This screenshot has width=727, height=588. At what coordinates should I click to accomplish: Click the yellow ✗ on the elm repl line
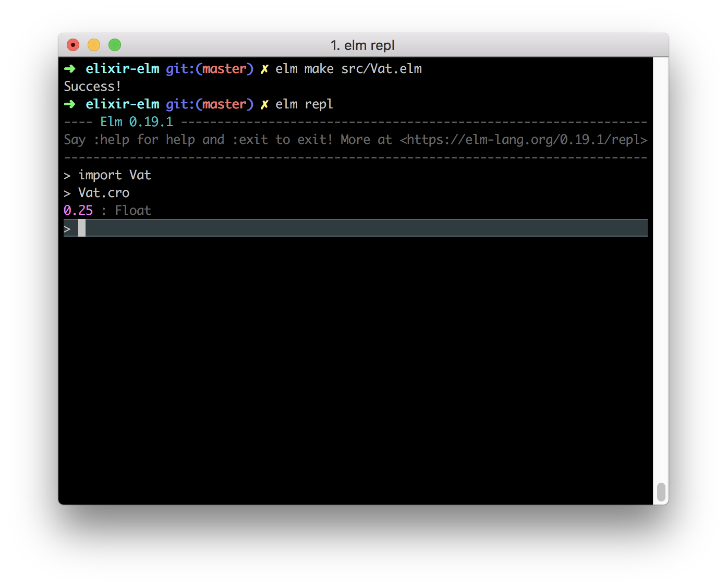264,104
